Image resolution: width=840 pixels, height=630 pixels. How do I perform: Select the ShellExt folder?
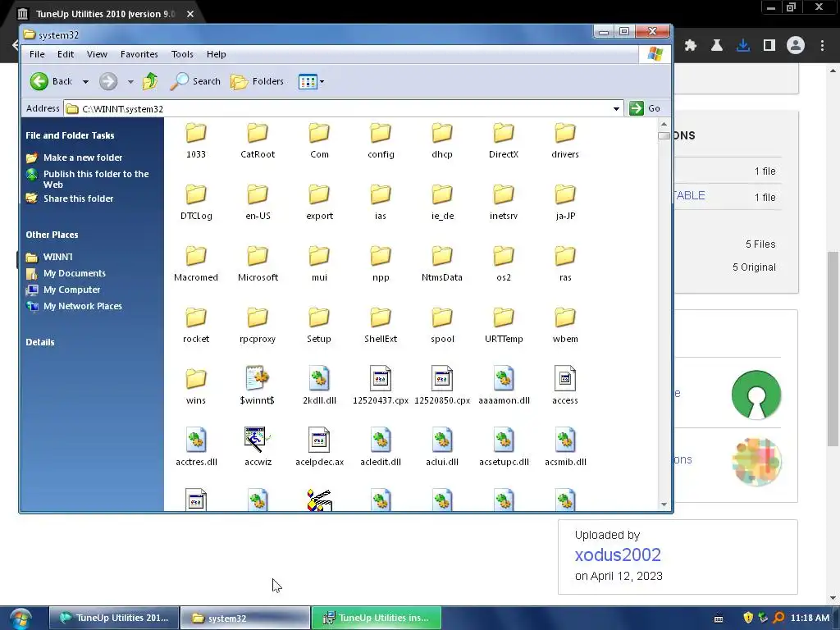tap(381, 326)
